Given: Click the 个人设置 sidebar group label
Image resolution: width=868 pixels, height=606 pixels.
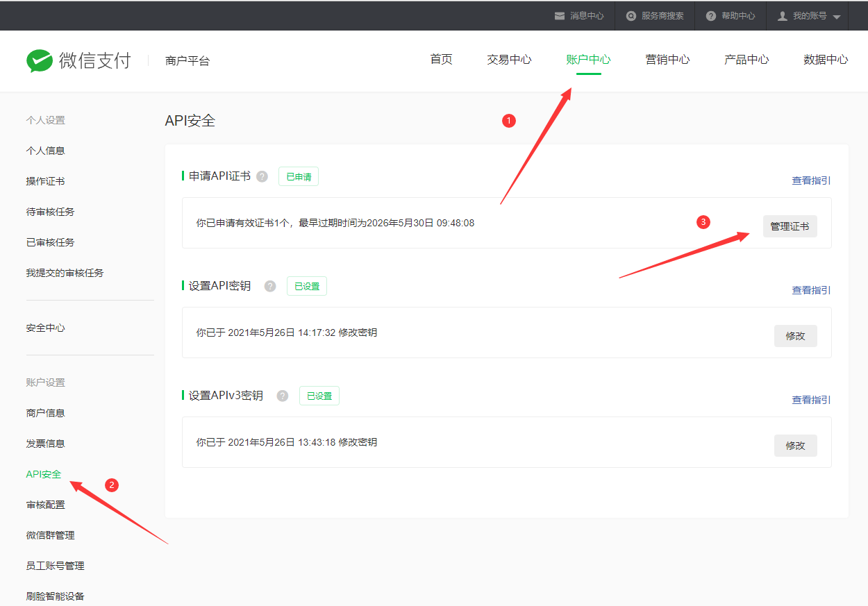Looking at the screenshot, I should (45, 120).
